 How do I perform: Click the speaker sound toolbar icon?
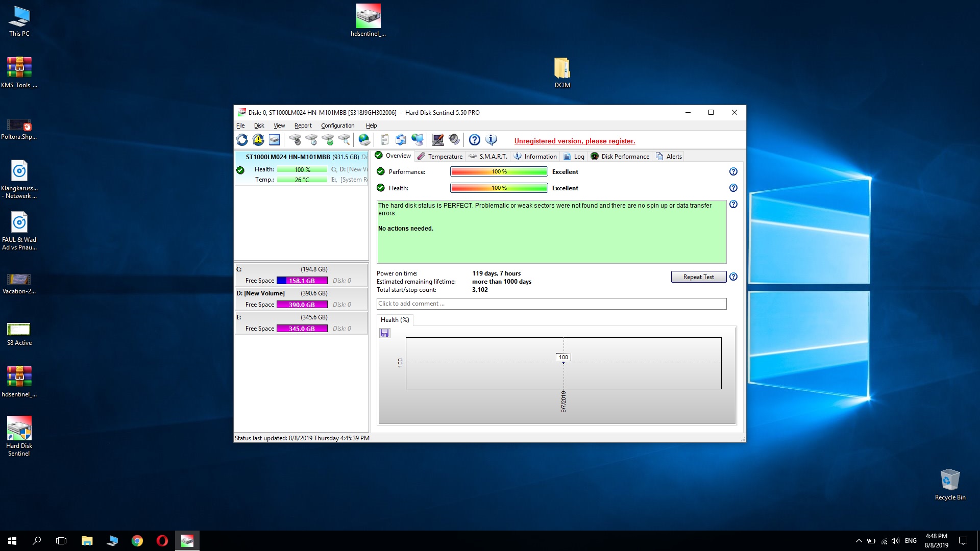point(454,140)
